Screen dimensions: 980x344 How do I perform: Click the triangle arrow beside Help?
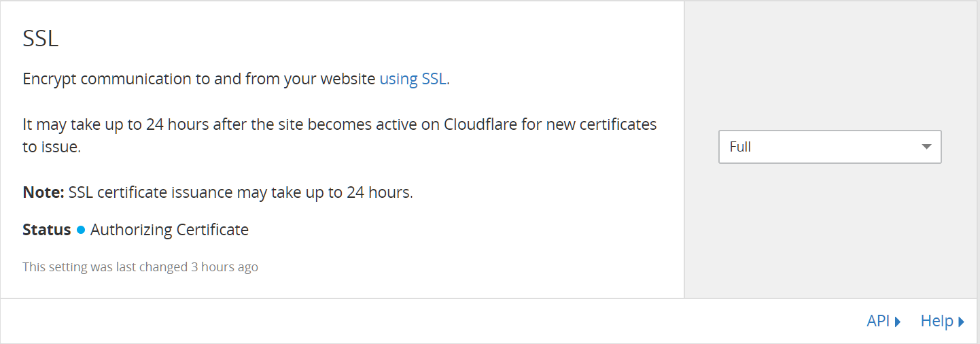click(x=962, y=322)
